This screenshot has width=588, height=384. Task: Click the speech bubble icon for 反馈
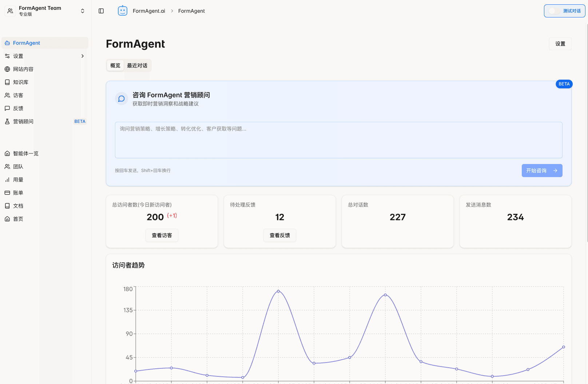pyautogui.click(x=7, y=108)
